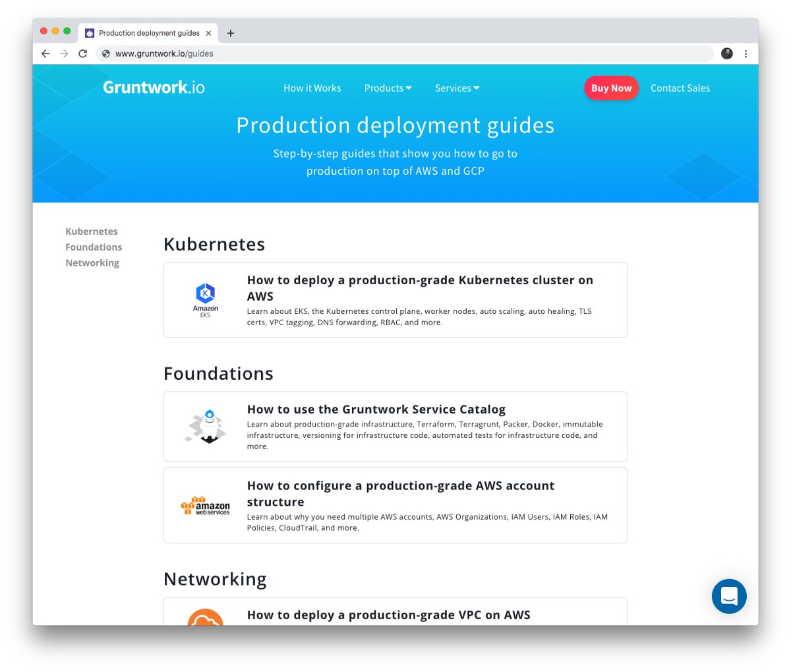Click the Gruntwork.io logo
The image size is (791, 672).
(x=154, y=87)
